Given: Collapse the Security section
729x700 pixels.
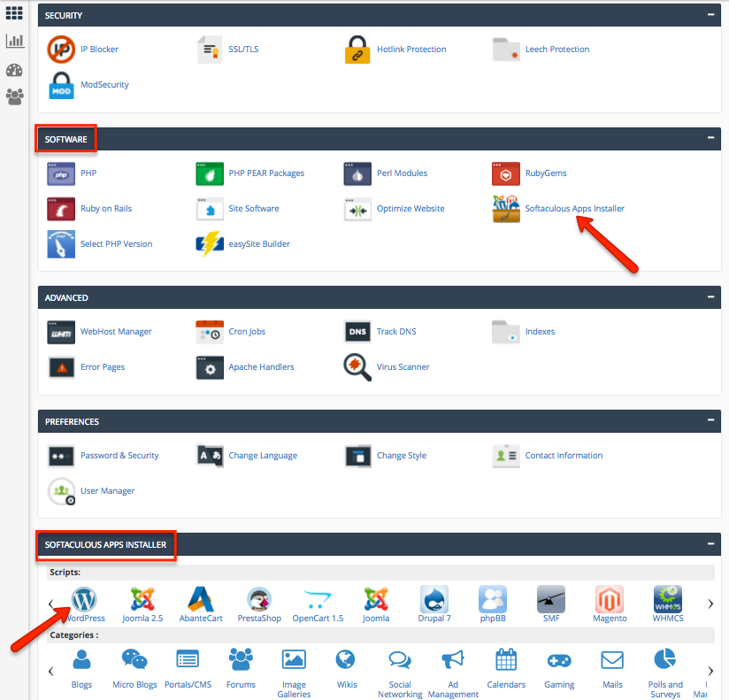Looking at the screenshot, I should click(710, 14).
